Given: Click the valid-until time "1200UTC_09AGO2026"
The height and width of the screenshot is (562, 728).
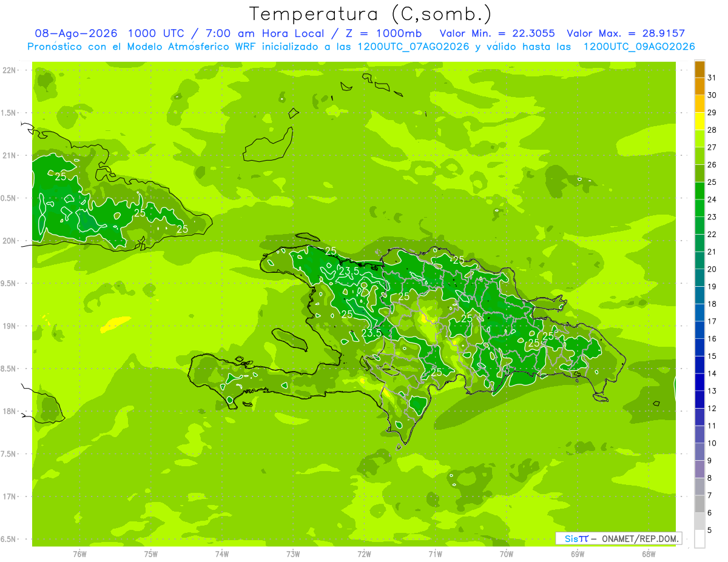Looking at the screenshot, I should (x=639, y=47).
